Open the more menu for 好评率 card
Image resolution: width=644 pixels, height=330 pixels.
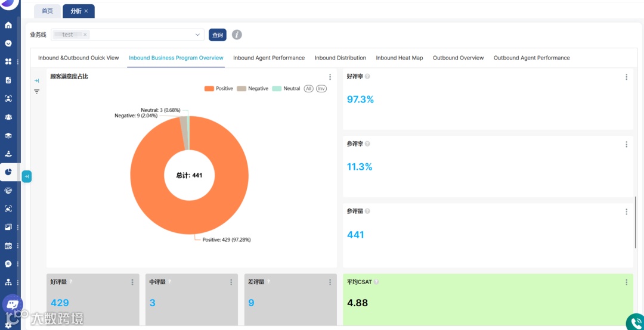(626, 77)
